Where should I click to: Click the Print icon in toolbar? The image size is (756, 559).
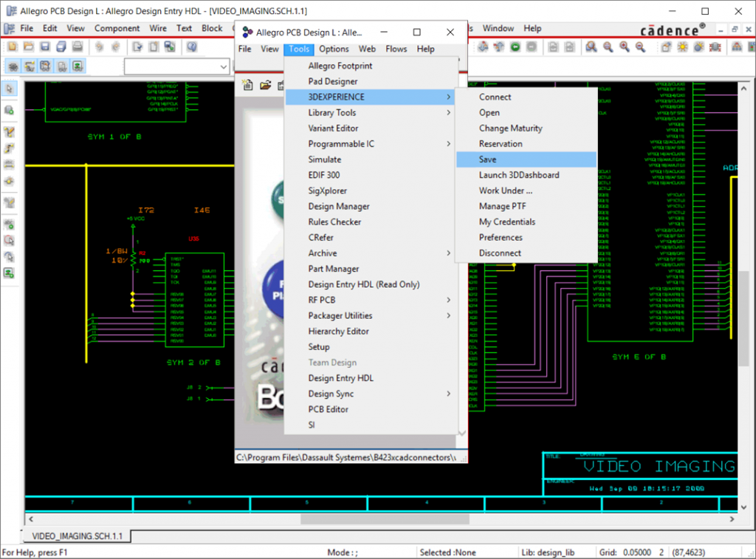tap(77, 47)
